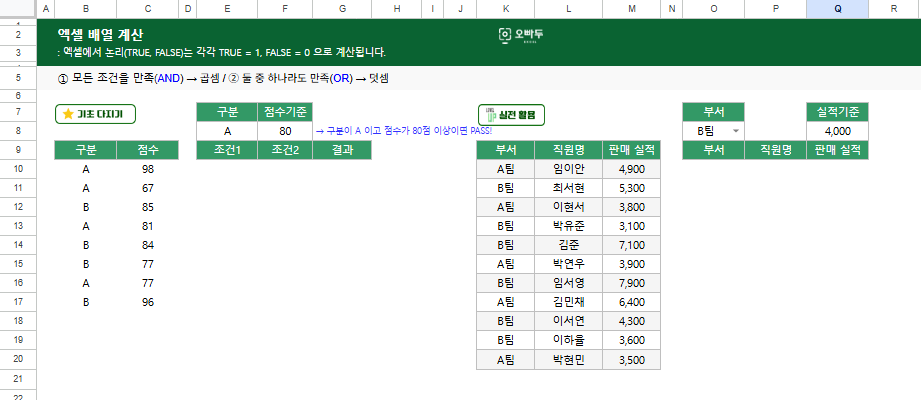Select employee name 김준
Viewport: 921px width, 400px height.
coord(569,245)
